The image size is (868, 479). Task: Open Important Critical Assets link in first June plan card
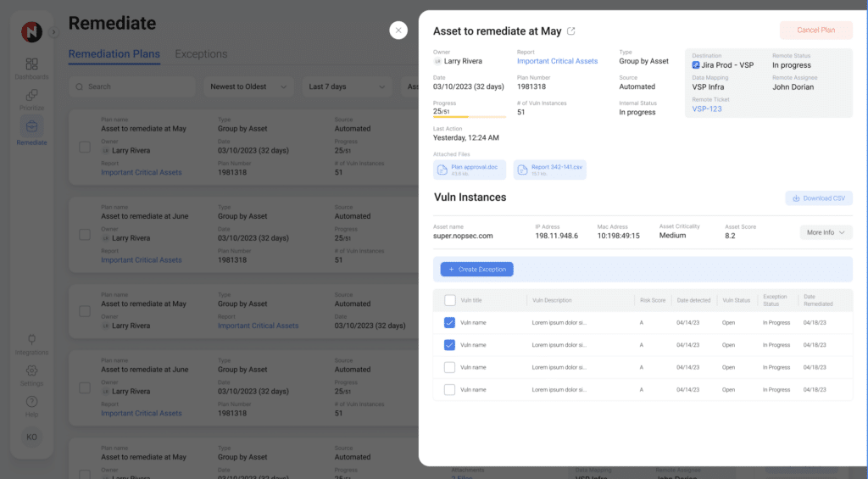[x=142, y=259]
